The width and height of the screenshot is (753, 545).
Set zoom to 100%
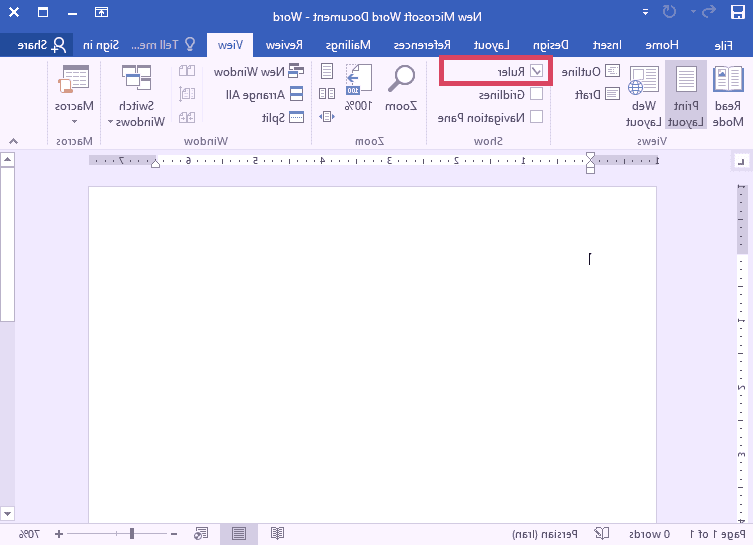[x=358, y=87]
